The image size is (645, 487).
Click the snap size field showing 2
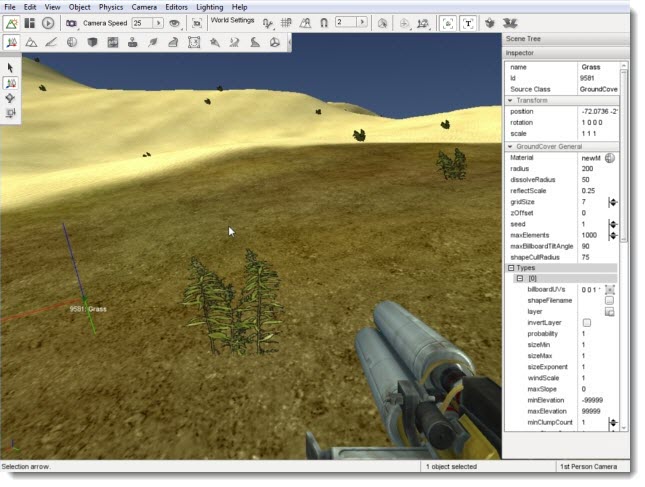pos(346,23)
